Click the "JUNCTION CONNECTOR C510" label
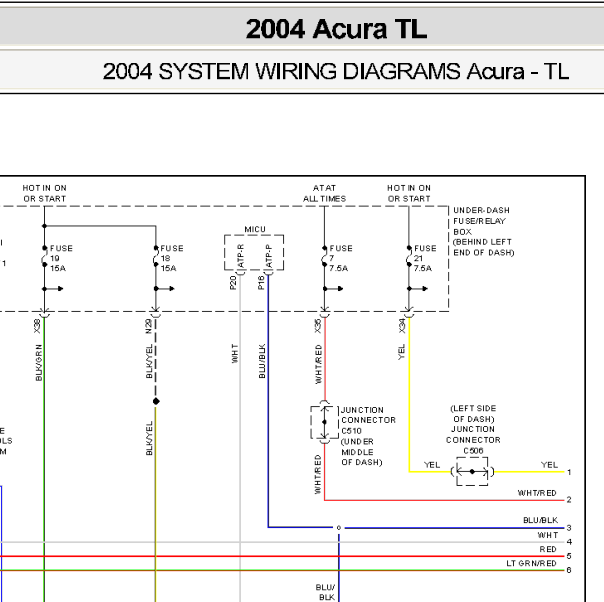Image resolution: width=604 pixels, height=602 pixels. [368, 420]
